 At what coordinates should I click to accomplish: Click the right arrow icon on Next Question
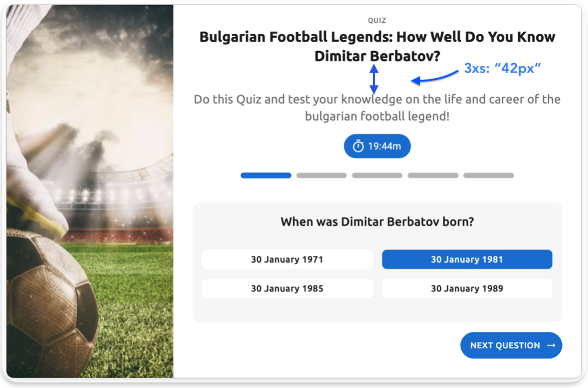tap(551, 345)
